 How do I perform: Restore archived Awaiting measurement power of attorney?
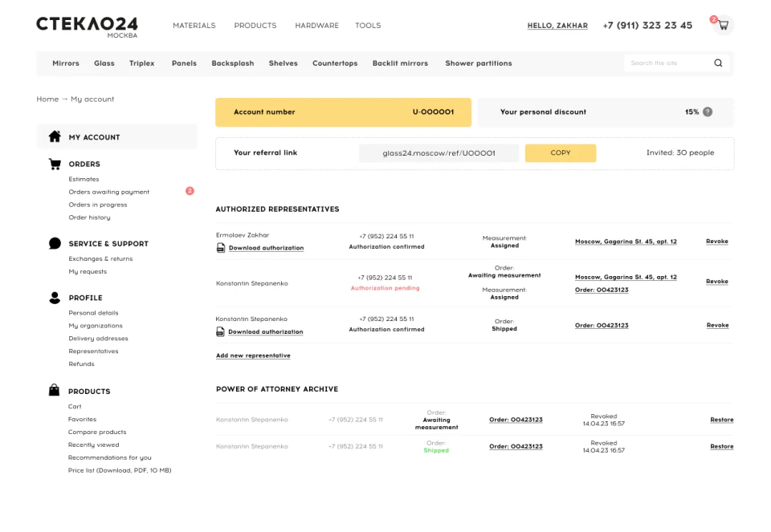coord(722,420)
